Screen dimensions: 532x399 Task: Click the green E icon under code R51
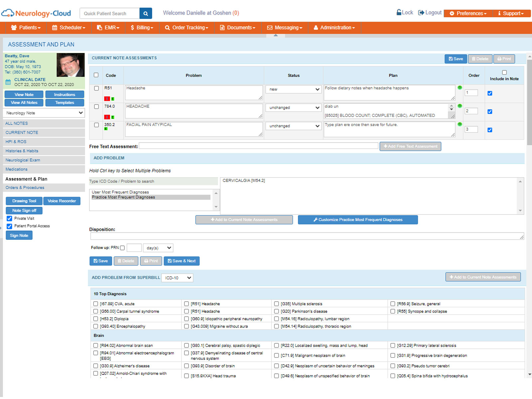pyautogui.click(x=113, y=99)
